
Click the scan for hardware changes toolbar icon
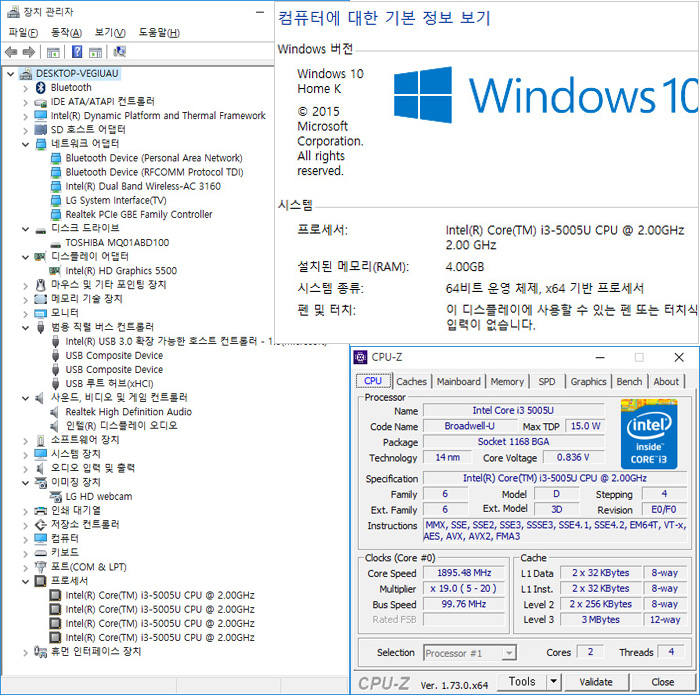tap(119, 52)
